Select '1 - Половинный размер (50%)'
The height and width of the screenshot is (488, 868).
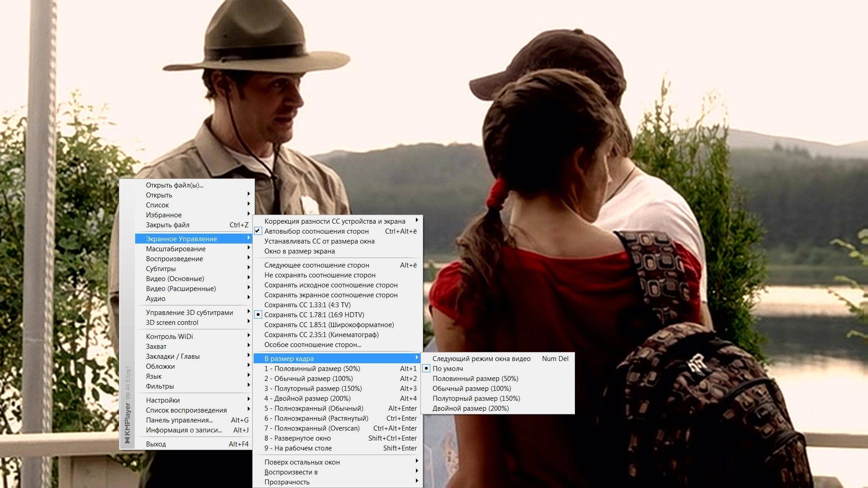click(337, 368)
